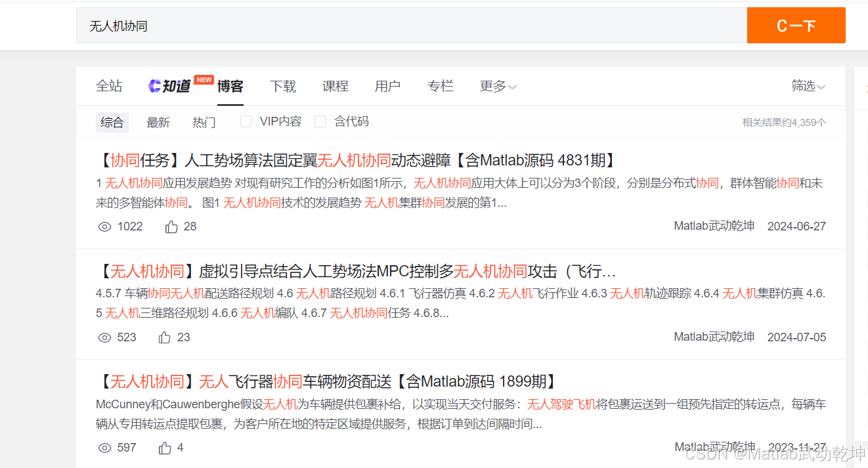The image size is (868, 468).
Task: Open the article about 虚拟引导点结合人工势场法MPC控制
Action: click(x=357, y=271)
